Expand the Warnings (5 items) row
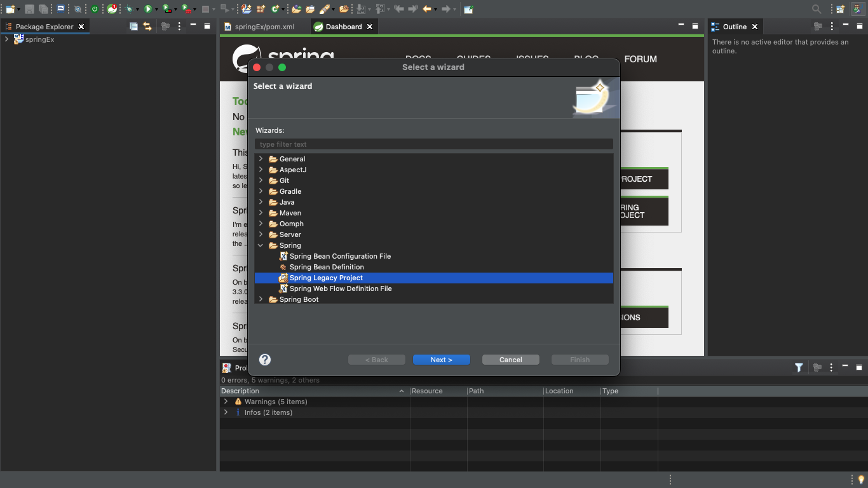The height and width of the screenshot is (488, 868). tap(226, 402)
